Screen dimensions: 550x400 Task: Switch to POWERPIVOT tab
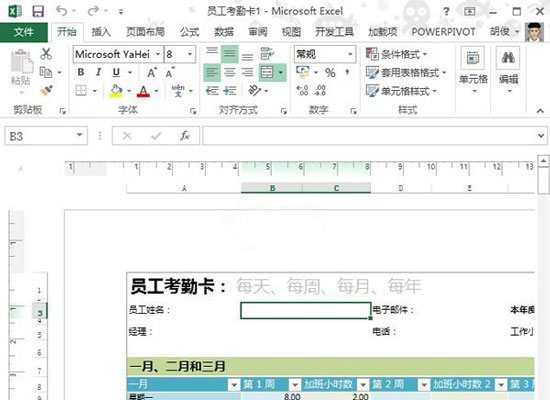click(443, 32)
